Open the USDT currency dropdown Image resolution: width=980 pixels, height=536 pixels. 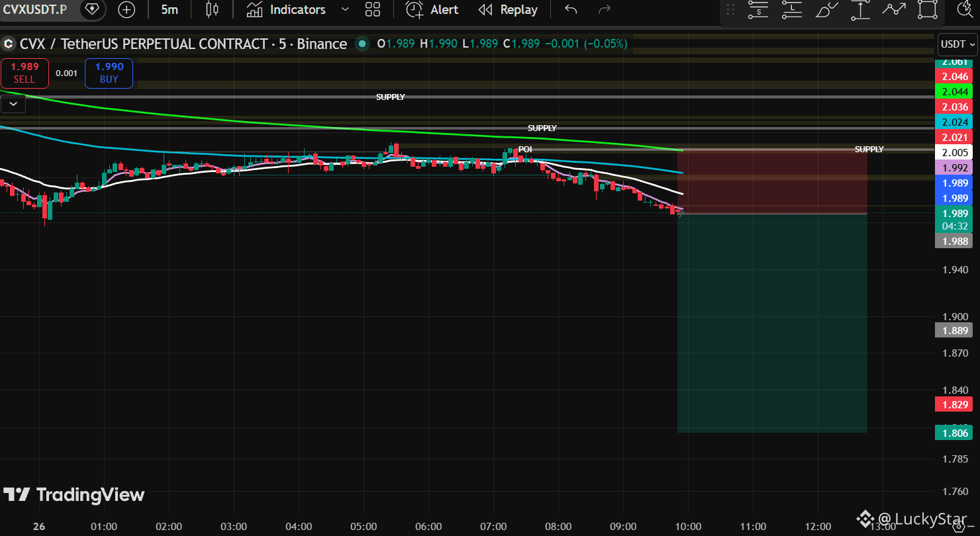tap(958, 44)
